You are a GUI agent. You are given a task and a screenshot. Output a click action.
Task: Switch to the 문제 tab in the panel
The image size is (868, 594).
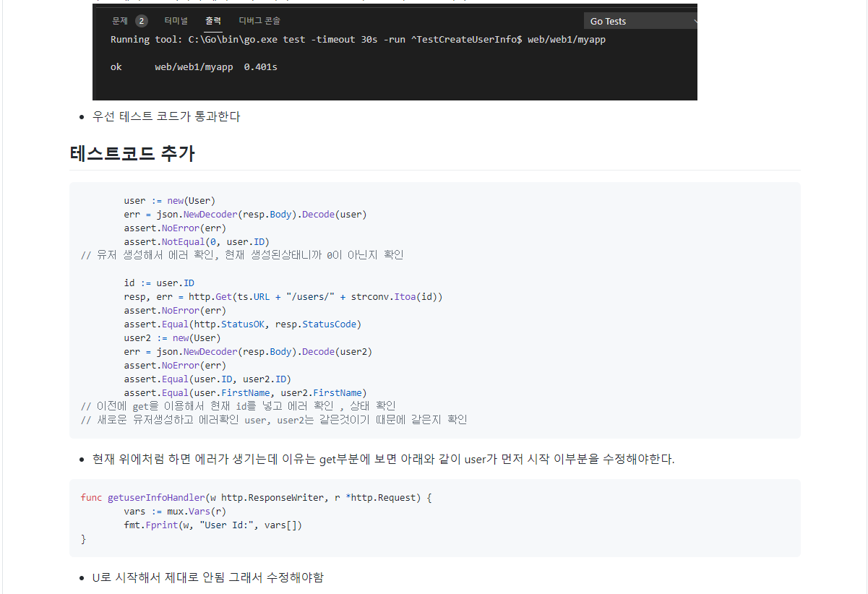(120, 21)
